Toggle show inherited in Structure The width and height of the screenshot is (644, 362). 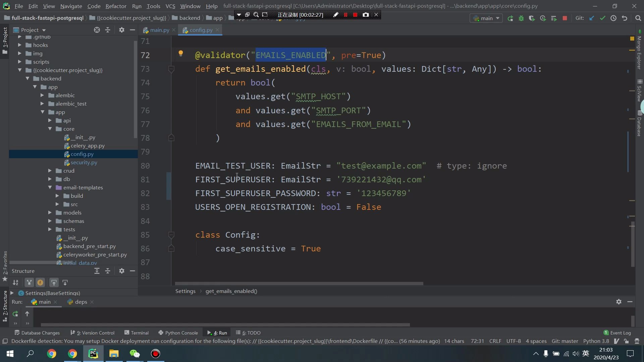point(29,283)
